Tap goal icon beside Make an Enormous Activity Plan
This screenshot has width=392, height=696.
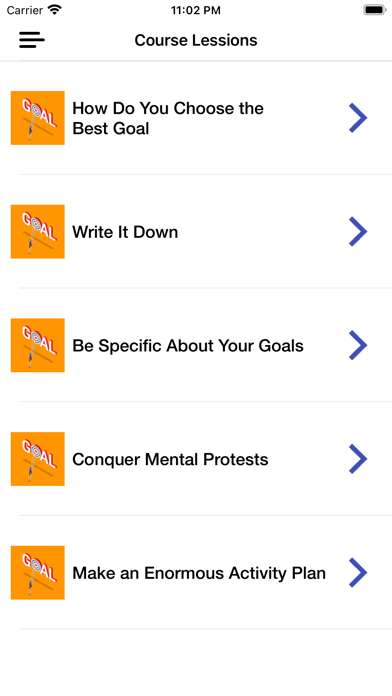38,573
